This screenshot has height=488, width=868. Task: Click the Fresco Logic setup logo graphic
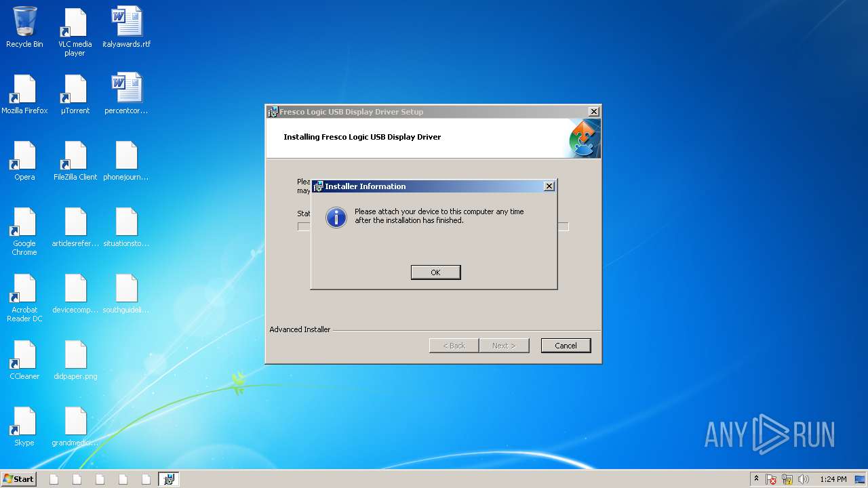tap(585, 138)
